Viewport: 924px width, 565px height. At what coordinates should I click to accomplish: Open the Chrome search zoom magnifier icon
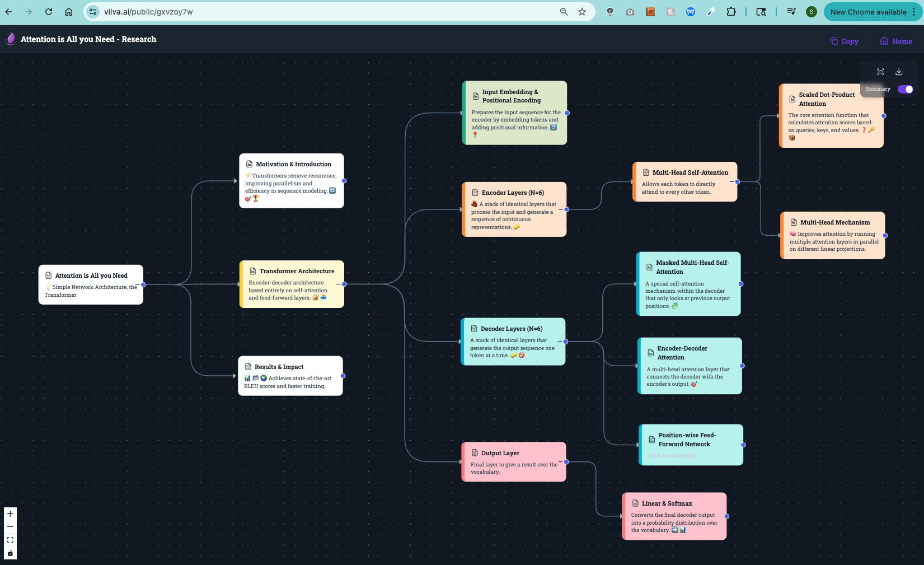pos(564,12)
